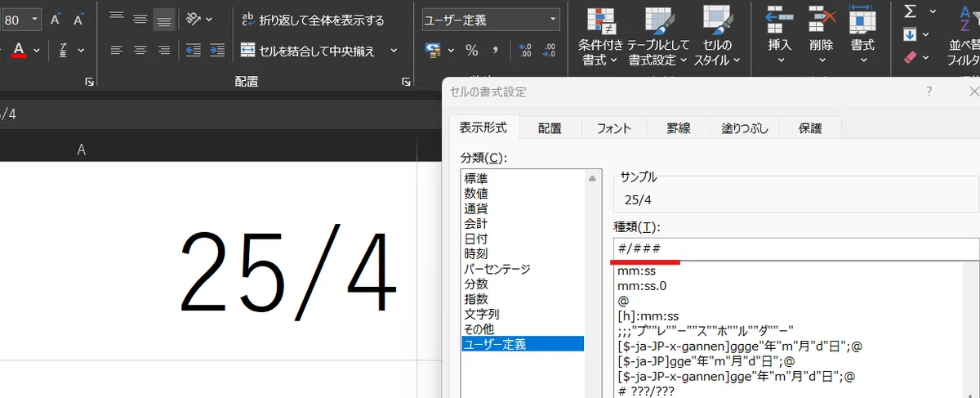This screenshot has height=398, width=980.
Task: Open the 配置 group dialog launcher
Action: (x=406, y=81)
